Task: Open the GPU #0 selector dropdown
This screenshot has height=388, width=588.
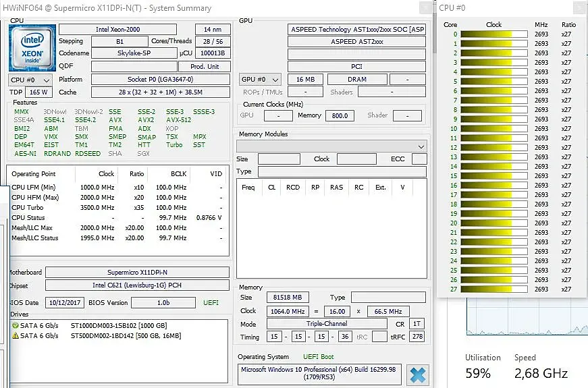Action: [x=260, y=80]
